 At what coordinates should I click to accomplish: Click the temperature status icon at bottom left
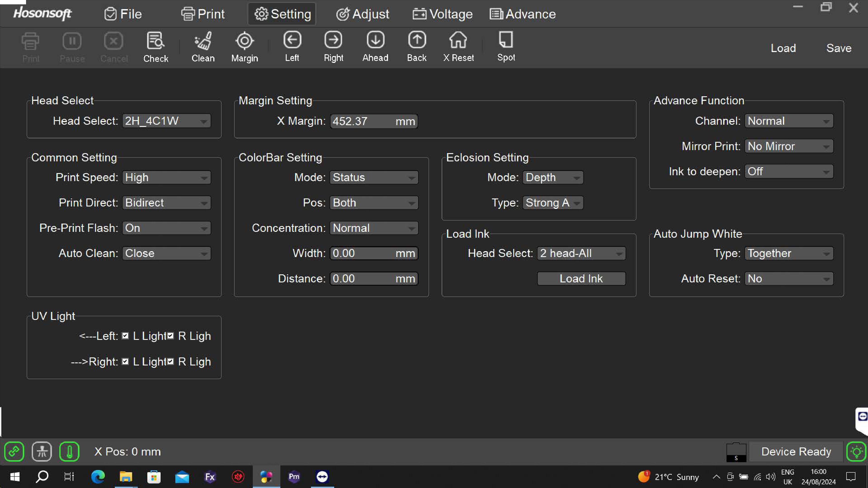pyautogui.click(x=69, y=451)
